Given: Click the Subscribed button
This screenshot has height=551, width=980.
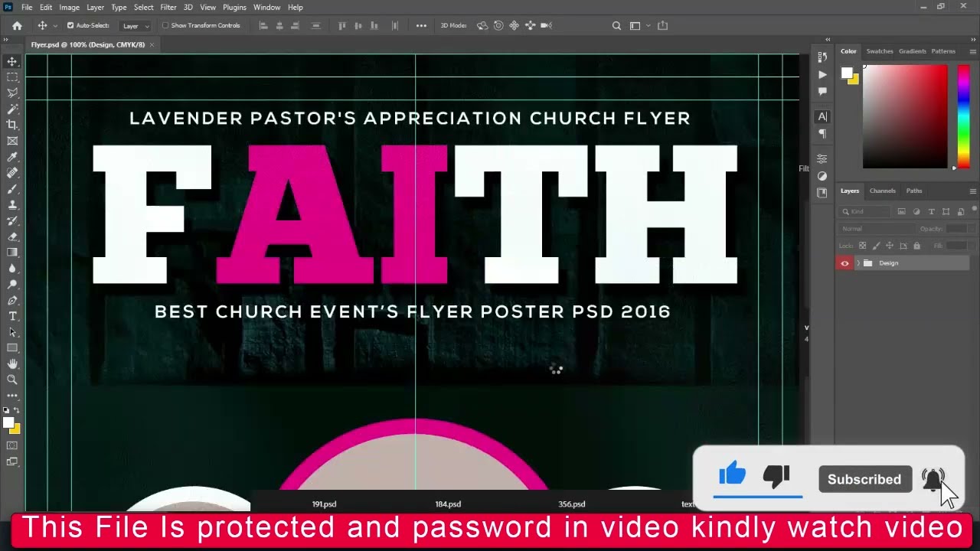Looking at the screenshot, I should 864,479.
